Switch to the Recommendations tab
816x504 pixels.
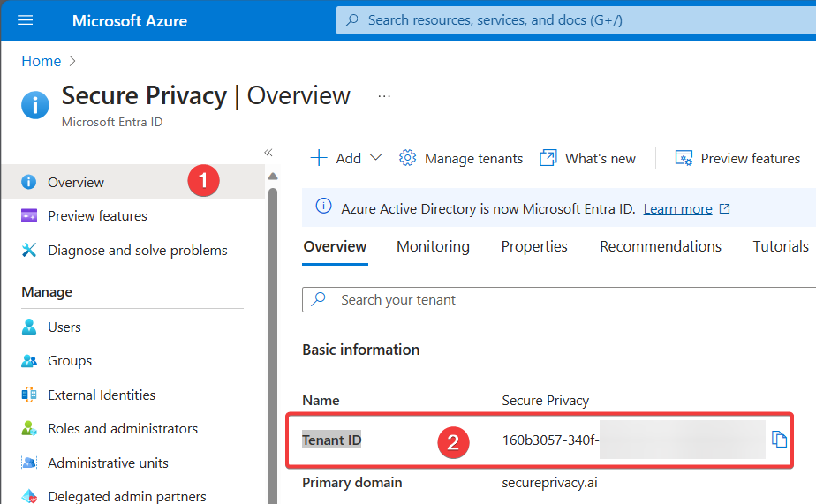pos(661,246)
